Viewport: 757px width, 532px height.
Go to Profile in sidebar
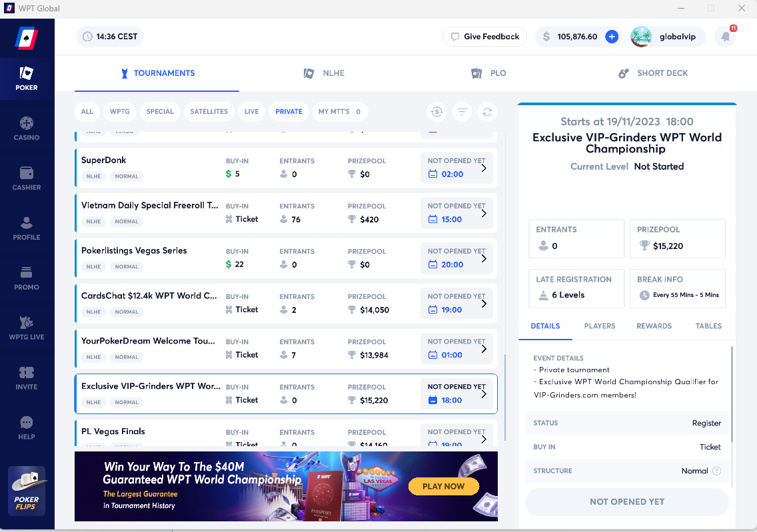click(x=27, y=228)
